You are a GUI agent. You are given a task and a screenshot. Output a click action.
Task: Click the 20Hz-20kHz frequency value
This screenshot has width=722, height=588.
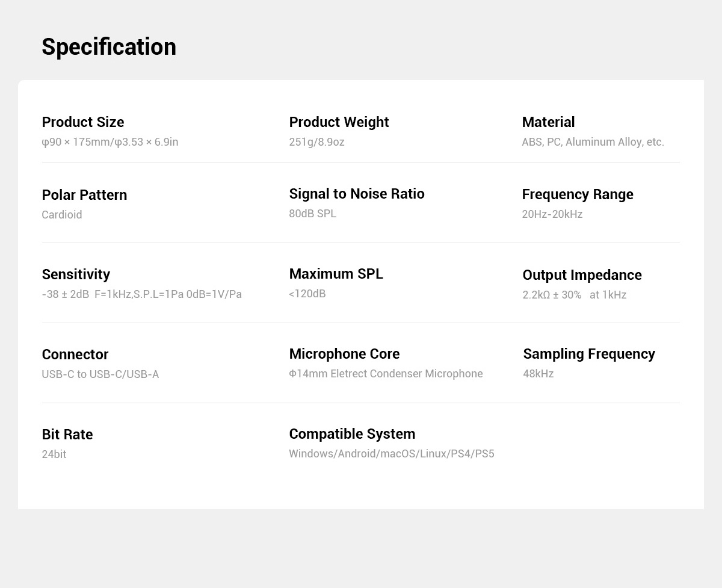click(x=552, y=214)
